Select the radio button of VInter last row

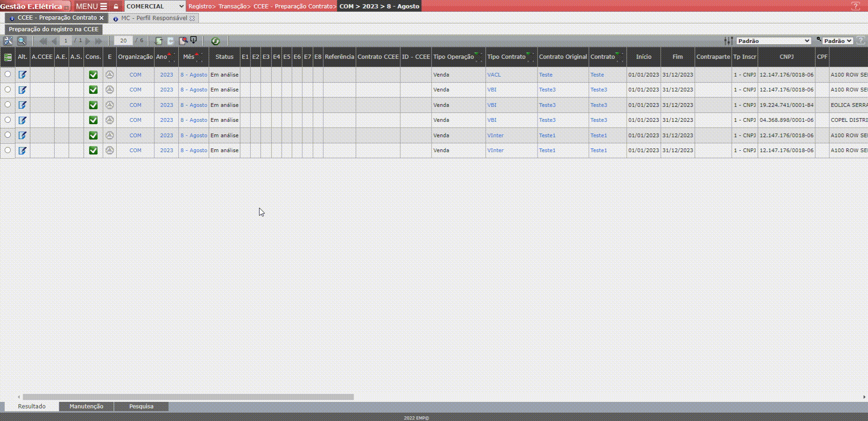(7, 150)
